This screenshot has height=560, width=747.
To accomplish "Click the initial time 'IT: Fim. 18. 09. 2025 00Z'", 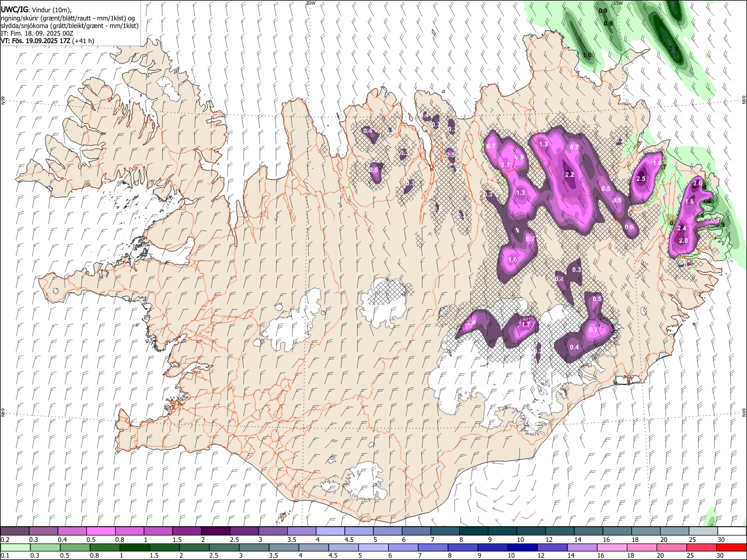I will point(37,33).
